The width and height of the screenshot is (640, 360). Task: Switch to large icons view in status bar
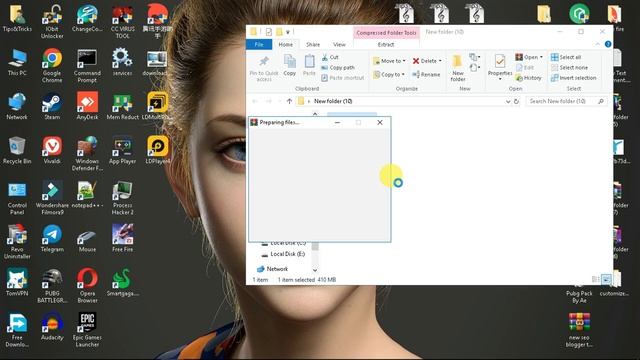pos(606,280)
